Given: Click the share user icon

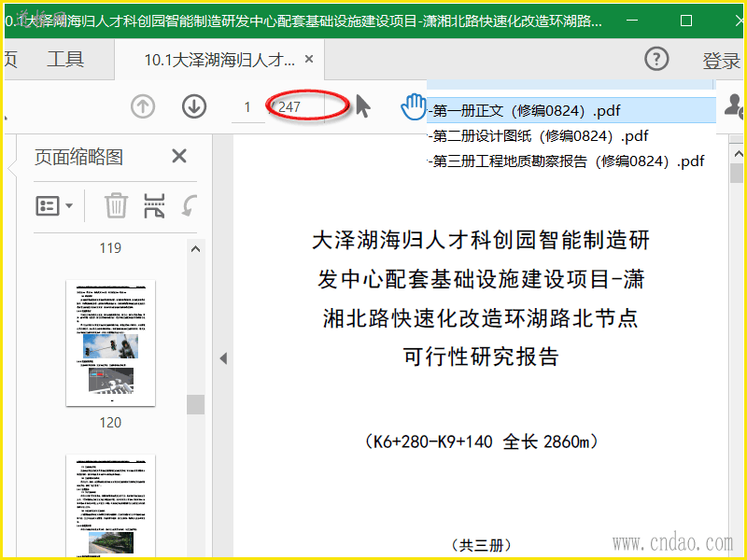Looking at the screenshot, I should tap(734, 105).
